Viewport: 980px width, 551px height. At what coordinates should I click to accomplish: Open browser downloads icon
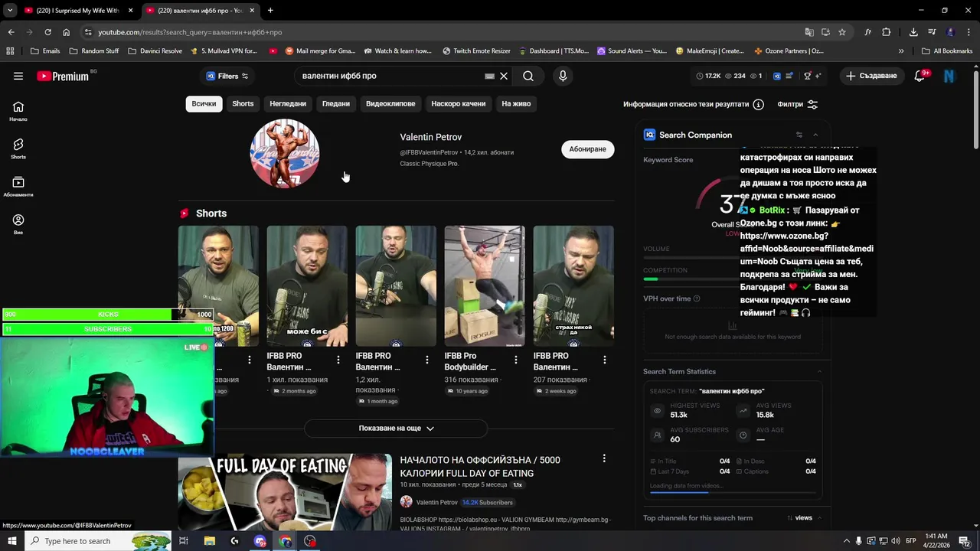(x=913, y=32)
